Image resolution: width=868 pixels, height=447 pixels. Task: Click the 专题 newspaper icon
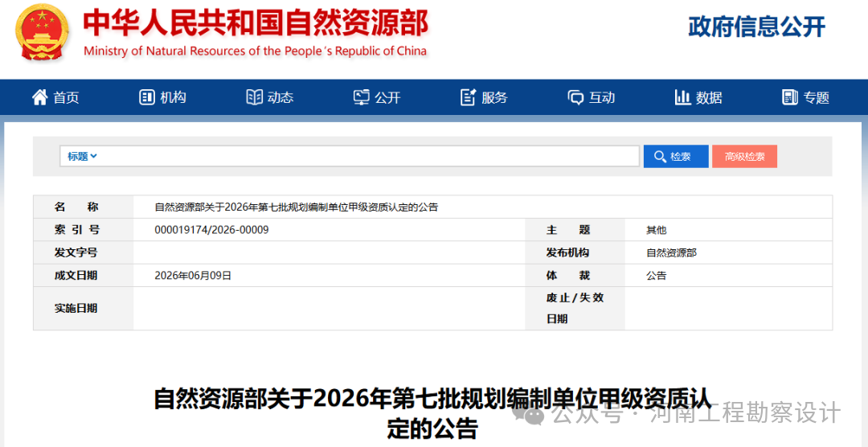(790, 97)
